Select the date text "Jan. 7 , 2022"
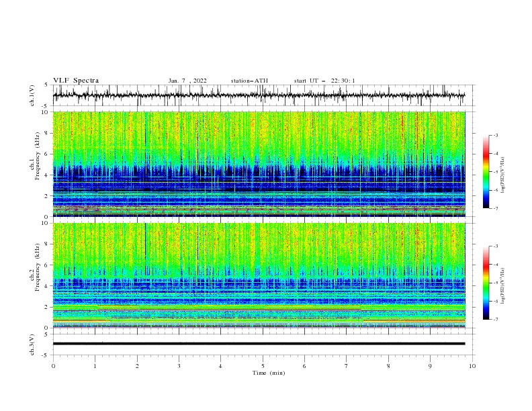Viewport: 532px width, 411px height. pos(187,81)
